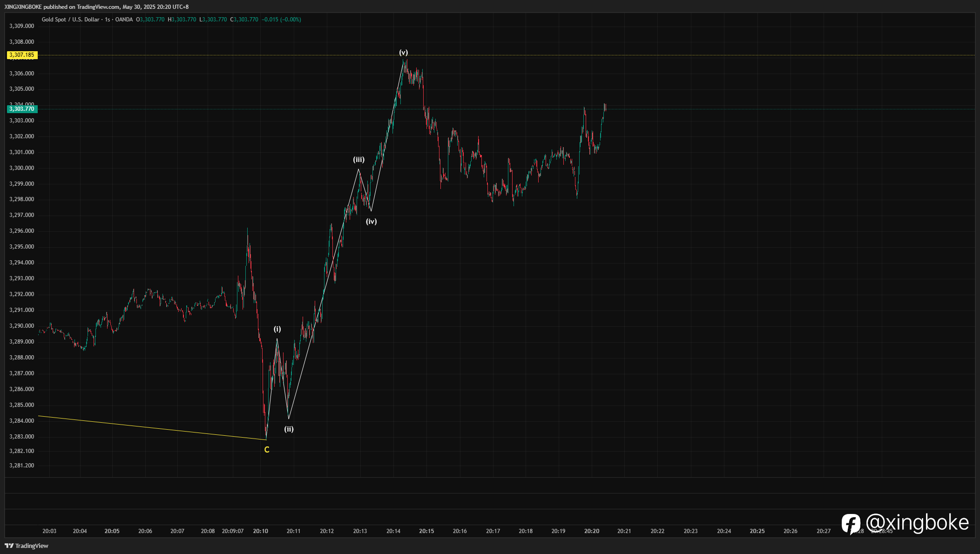Screen dimensions: 980x554
Task: Click the Gold Spot / U.S. Dollar title
Action: (71, 20)
